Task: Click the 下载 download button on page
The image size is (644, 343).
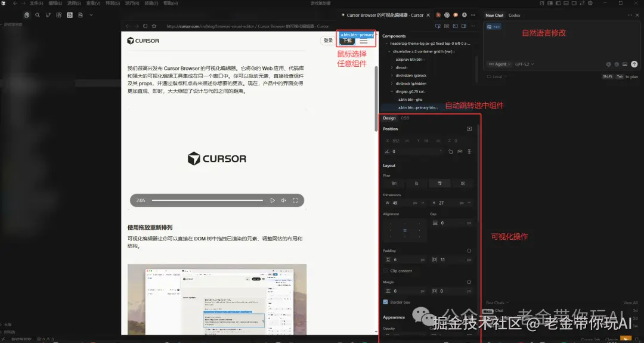Action: (x=348, y=41)
